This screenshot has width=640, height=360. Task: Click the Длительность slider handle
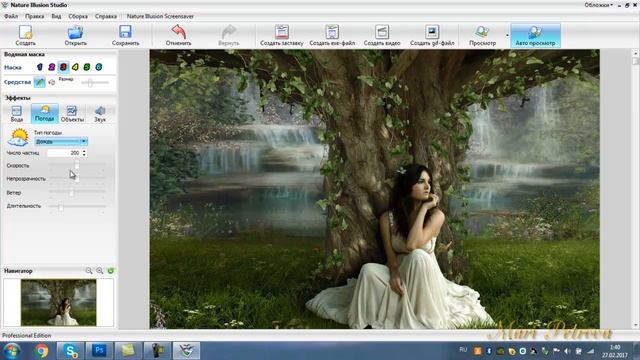pos(60,206)
